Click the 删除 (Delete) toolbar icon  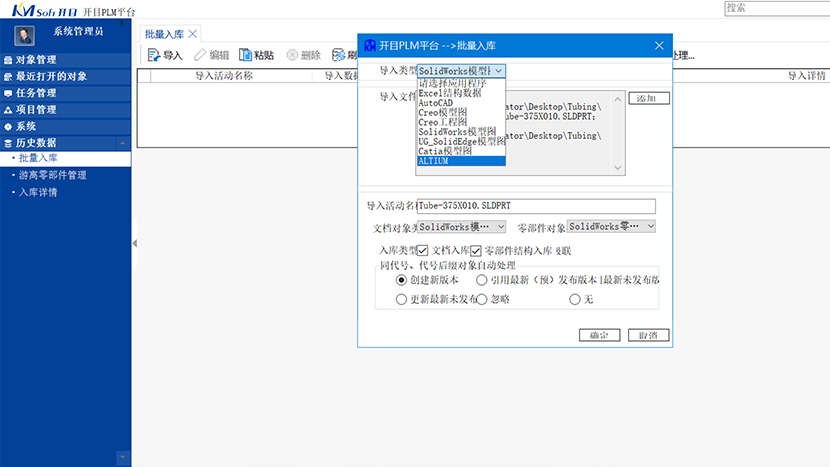coord(292,55)
